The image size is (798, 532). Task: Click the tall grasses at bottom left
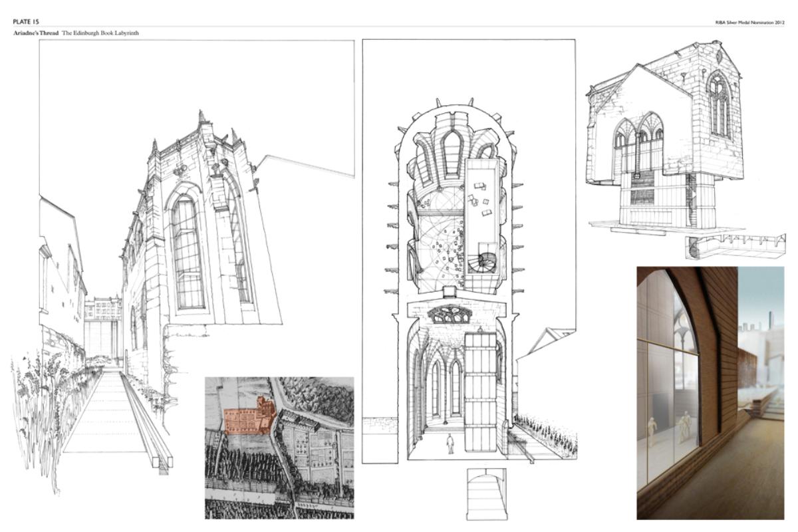pyautogui.click(x=40, y=412)
